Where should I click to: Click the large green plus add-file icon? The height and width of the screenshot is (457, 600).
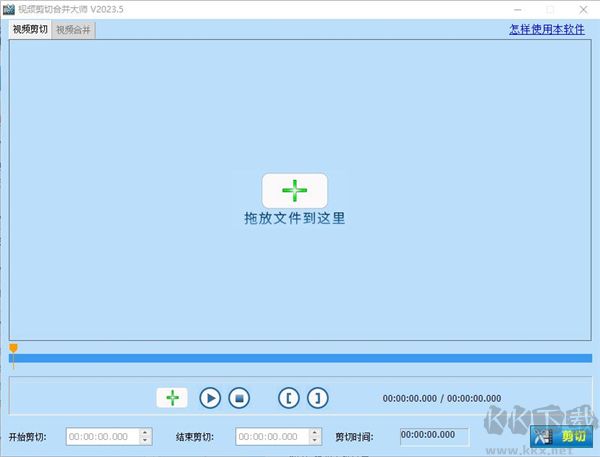pos(295,190)
